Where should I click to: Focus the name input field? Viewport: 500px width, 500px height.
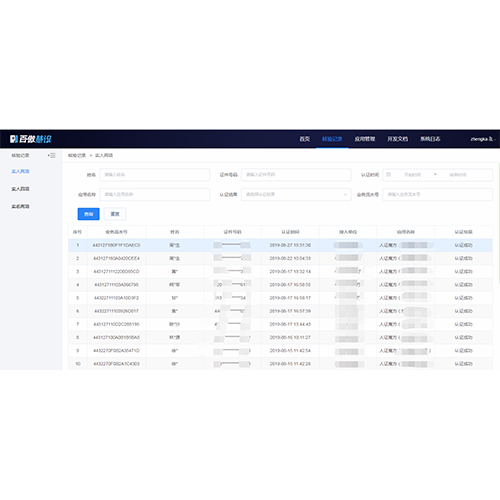(x=155, y=175)
